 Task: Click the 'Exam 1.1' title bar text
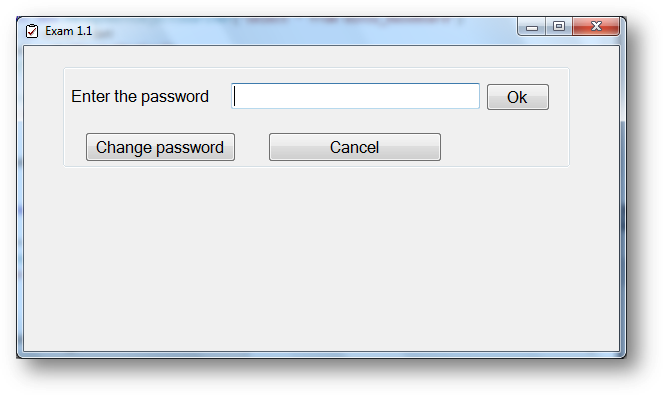[x=68, y=31]
